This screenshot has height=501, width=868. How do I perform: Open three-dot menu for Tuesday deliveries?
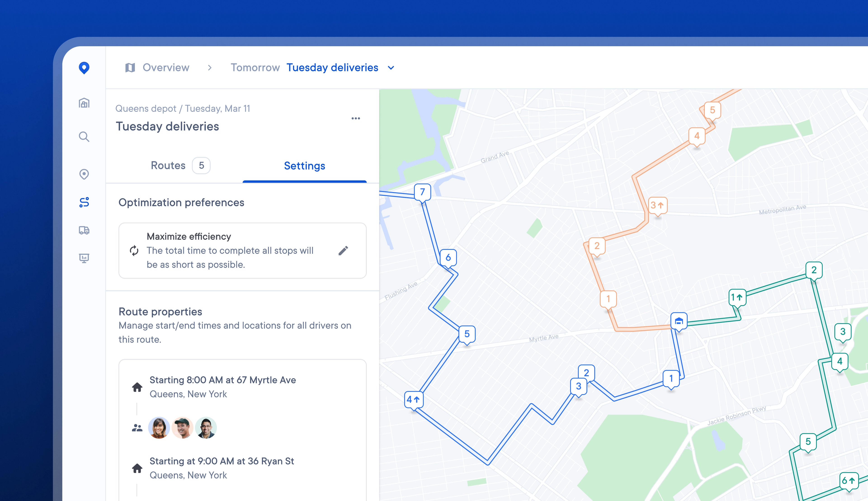point(356,118)
